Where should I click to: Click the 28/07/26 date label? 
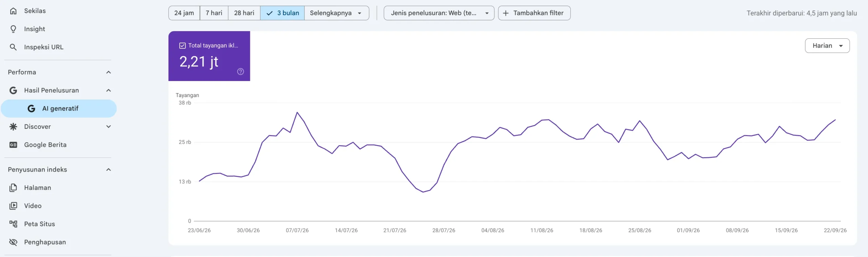pos(443,230)
